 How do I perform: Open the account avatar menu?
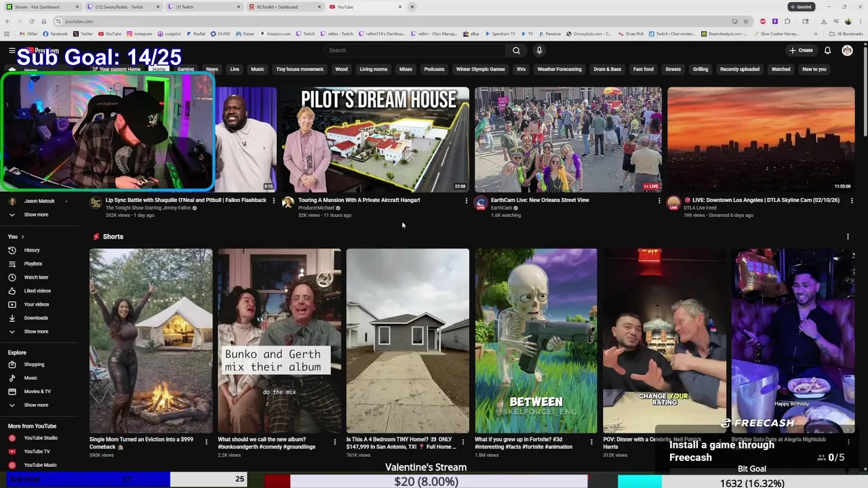pos(847,50)
